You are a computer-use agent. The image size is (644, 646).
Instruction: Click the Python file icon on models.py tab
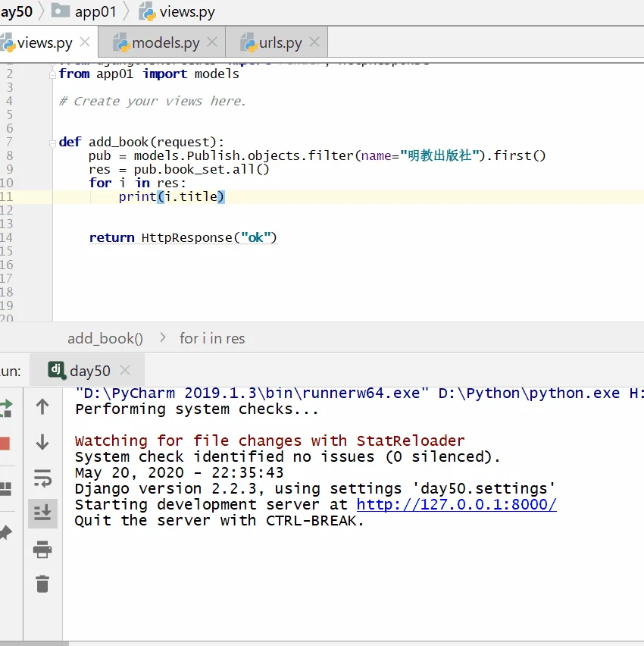121,42
